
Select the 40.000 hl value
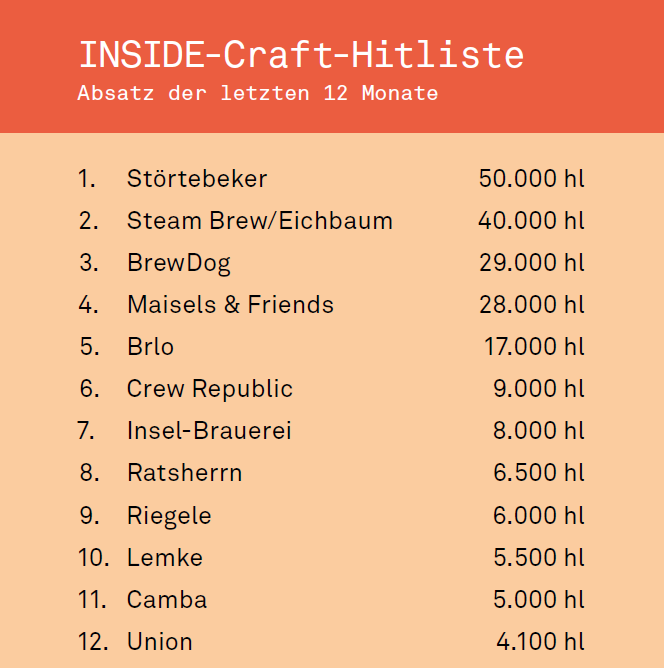click(531, 221)
